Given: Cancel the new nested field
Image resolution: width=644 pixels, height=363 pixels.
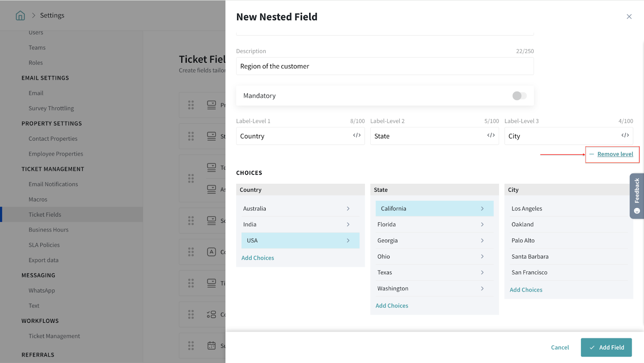Looking at the screenshot, I should (560, 347).
